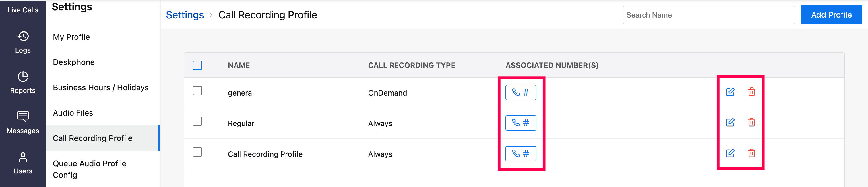This screenshot has width=868, height=187.
Task: Delete the Regular recording profile
Action: point(751,122)
